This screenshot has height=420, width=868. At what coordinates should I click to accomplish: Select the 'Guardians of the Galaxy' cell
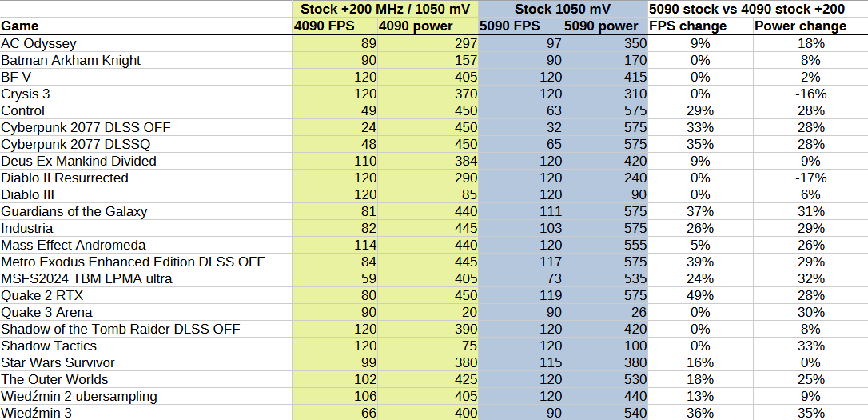[146, 211]
